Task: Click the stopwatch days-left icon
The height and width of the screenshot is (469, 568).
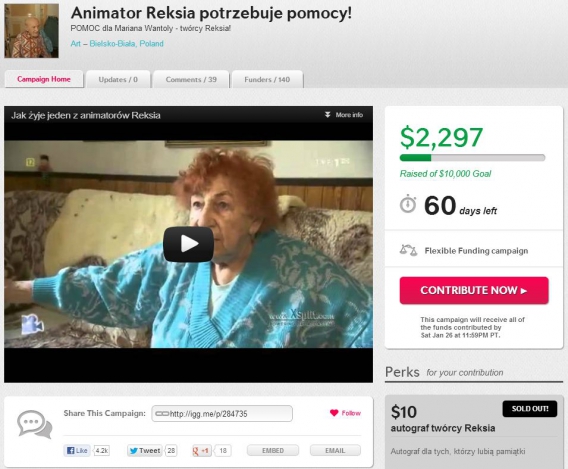Action: [x=408, y=204]
